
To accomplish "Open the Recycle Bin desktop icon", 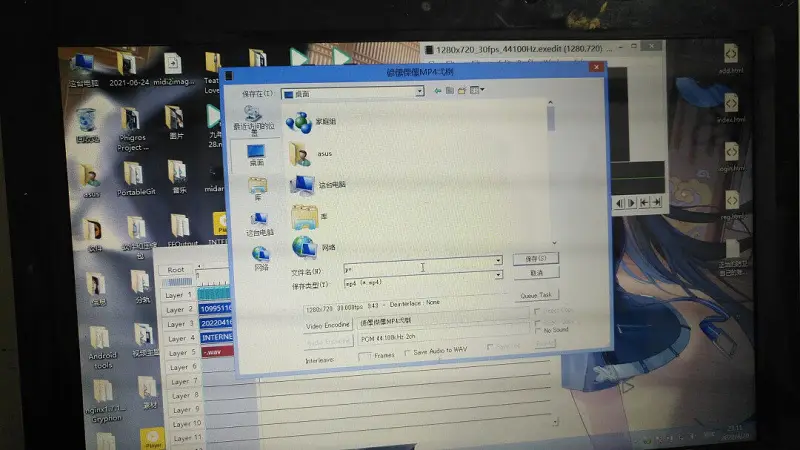I will (x=88, y=126).
